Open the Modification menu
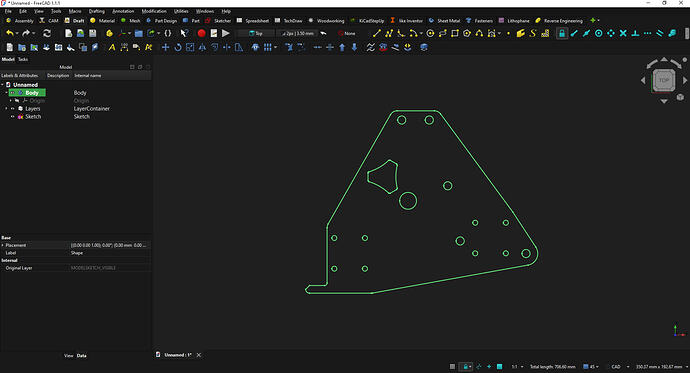The height and width of the screenshot is (373, 690). (154, 11)
